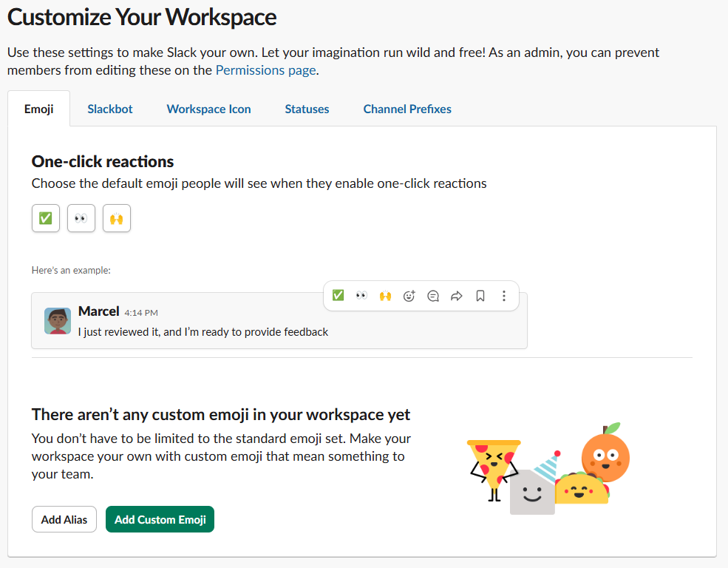The width and height of the screenshot is (728, 568).
Task: Open the more actions three-dot menu
Action: [504, 296]
